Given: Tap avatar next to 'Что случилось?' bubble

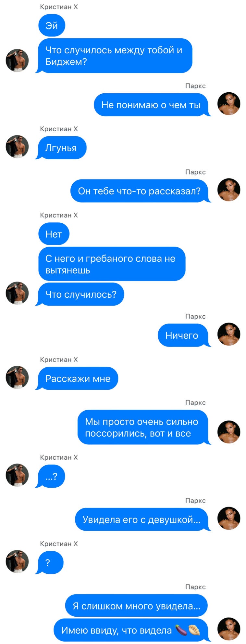Looking at the screenshot, I should click(x=17, y=293).
